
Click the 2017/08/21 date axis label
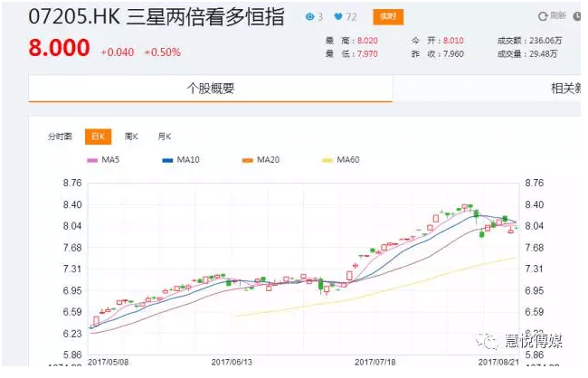498,363
